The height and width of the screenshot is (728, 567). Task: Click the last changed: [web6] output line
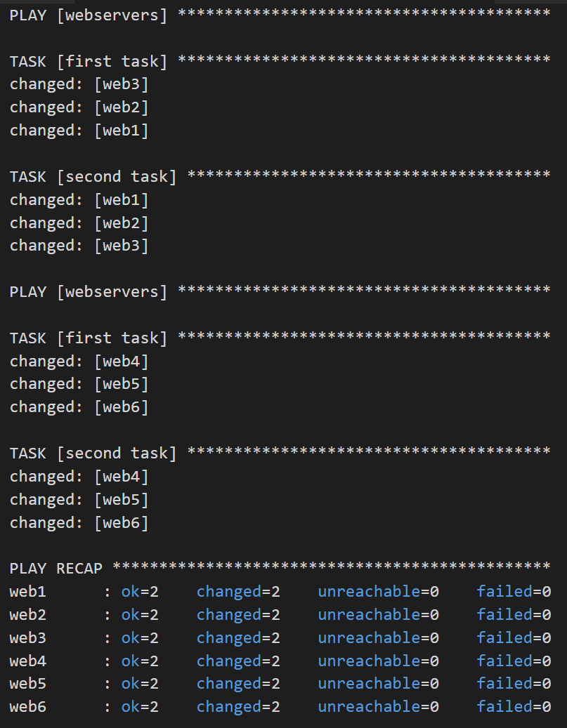79,523
